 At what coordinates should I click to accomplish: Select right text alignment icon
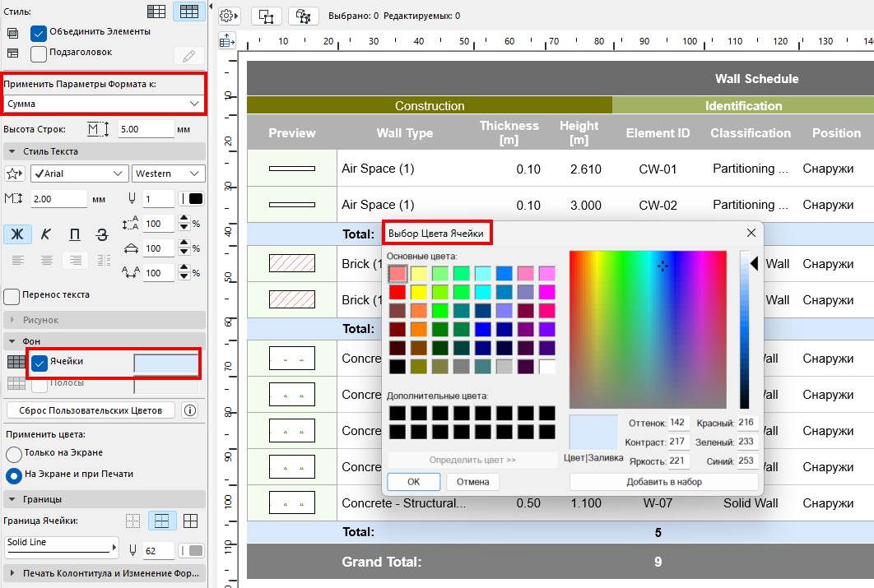click(76, 260)
